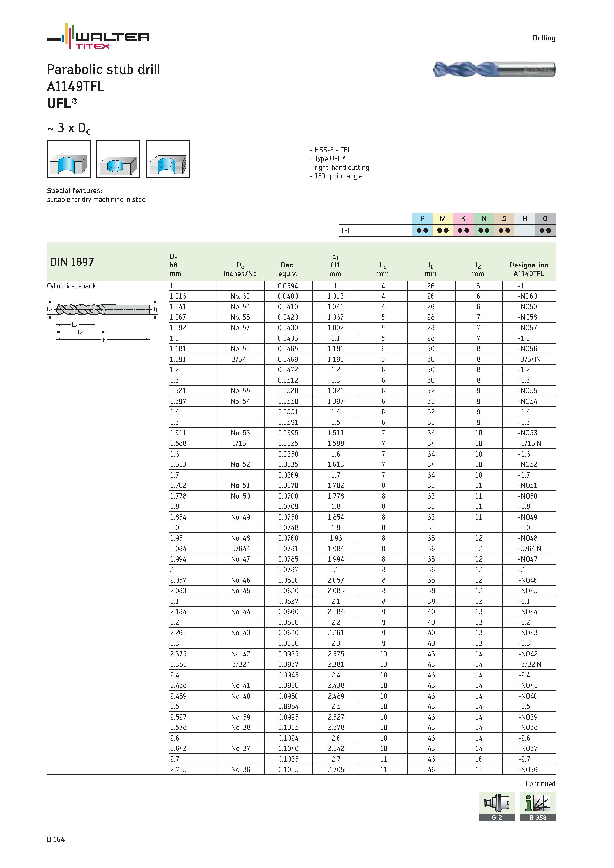Click the "Drilling" section header text
This screenshot has width=614, height=868.
click(x=544, y=38)
